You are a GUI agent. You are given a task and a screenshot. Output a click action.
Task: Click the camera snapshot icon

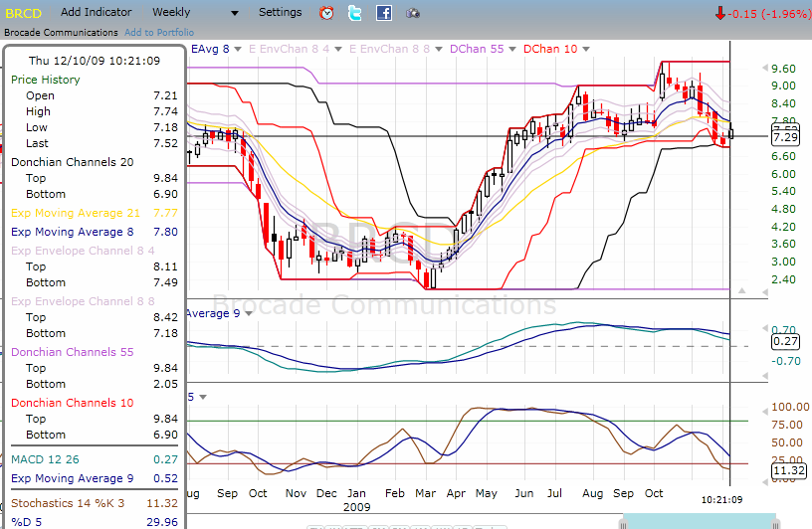click(x=413, y=14)
